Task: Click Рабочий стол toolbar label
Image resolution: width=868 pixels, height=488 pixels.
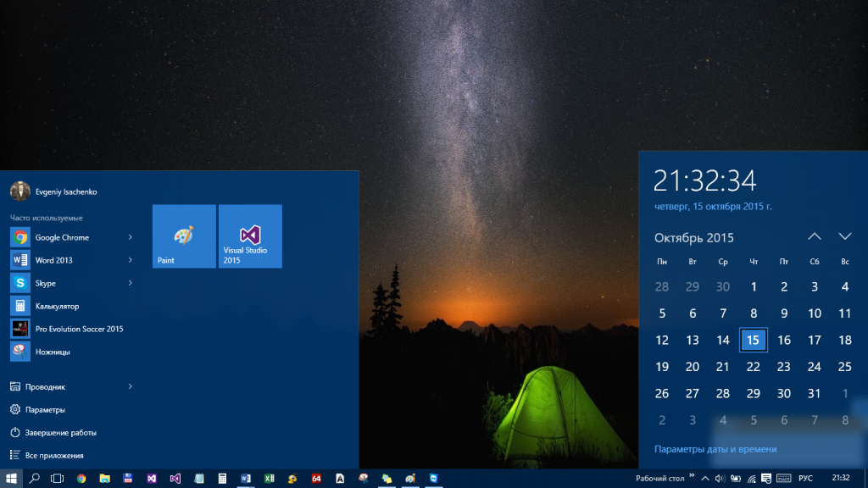Action: click(x=659, y=478)
